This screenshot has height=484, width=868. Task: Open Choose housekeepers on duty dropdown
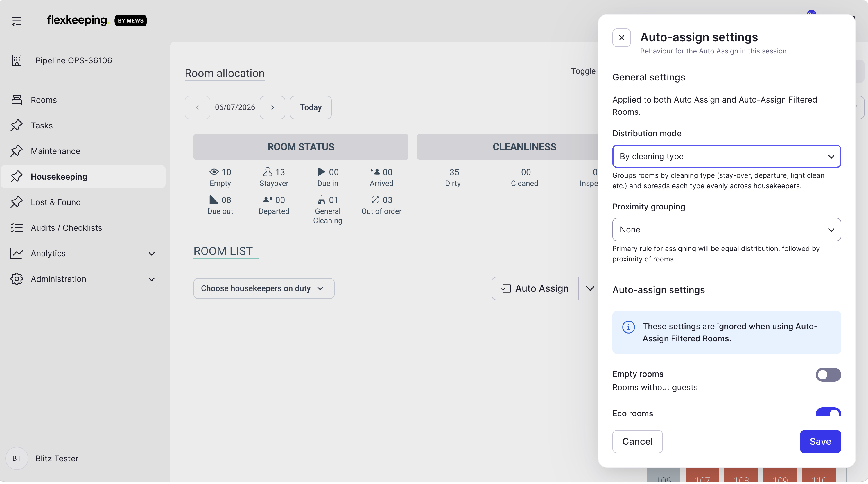[264, 288]
